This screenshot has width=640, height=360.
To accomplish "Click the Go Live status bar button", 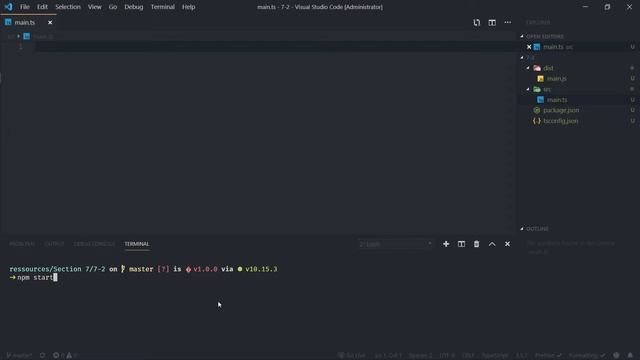I will coord(352,356).
